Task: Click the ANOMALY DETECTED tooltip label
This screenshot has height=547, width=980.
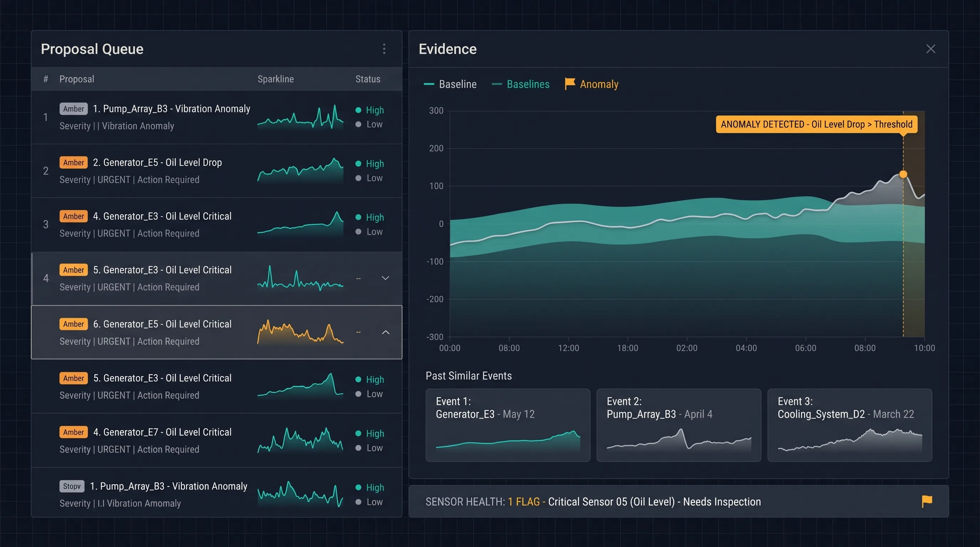Action: (x=817, y=124)
